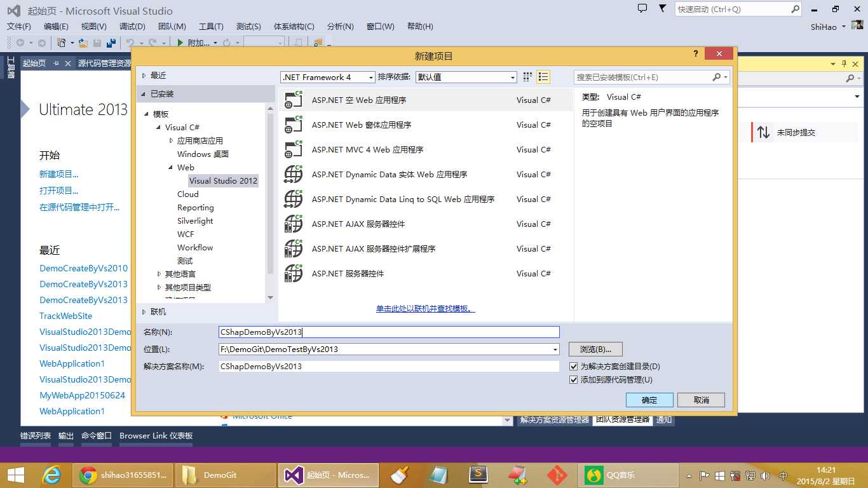Click the unsynced commits arrows icon
868x488 pixels.
click(763, 132)
